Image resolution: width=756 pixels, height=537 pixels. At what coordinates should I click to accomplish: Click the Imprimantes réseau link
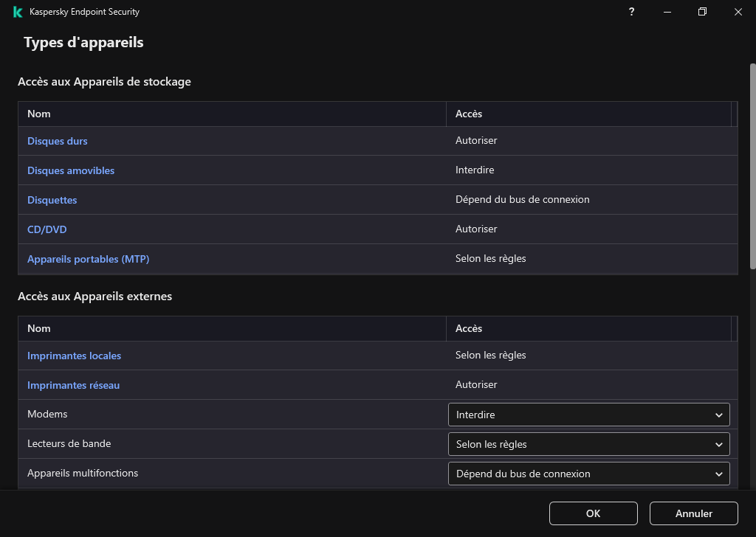pos(73,385)
